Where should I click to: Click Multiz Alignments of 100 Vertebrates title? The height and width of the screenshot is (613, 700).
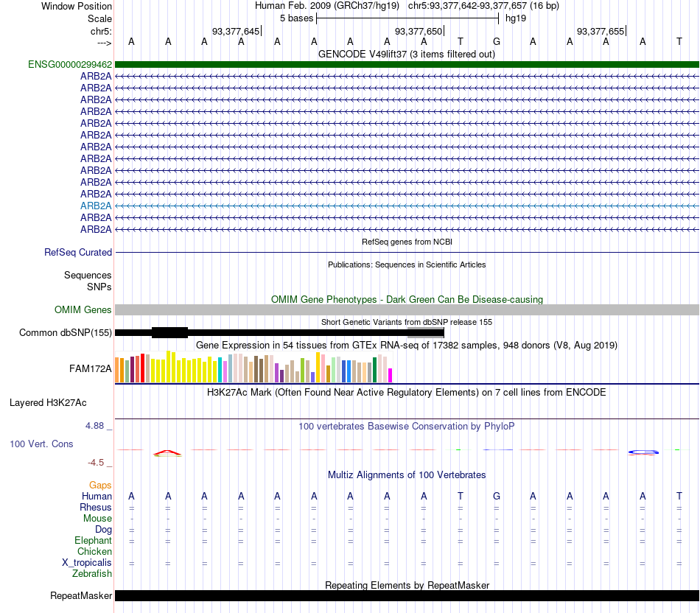(407, 474)
